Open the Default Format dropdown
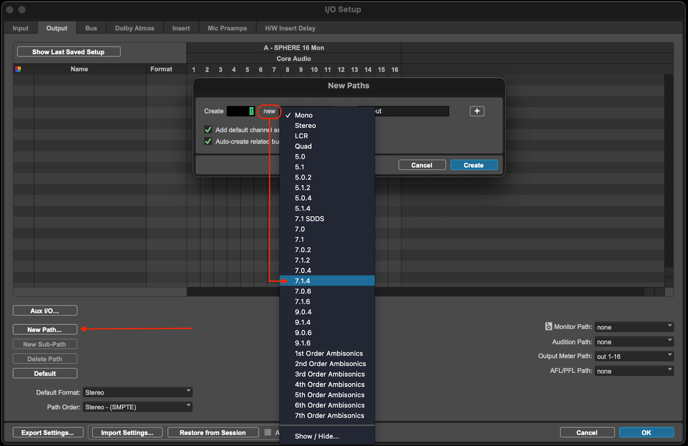 pos(137,393)
